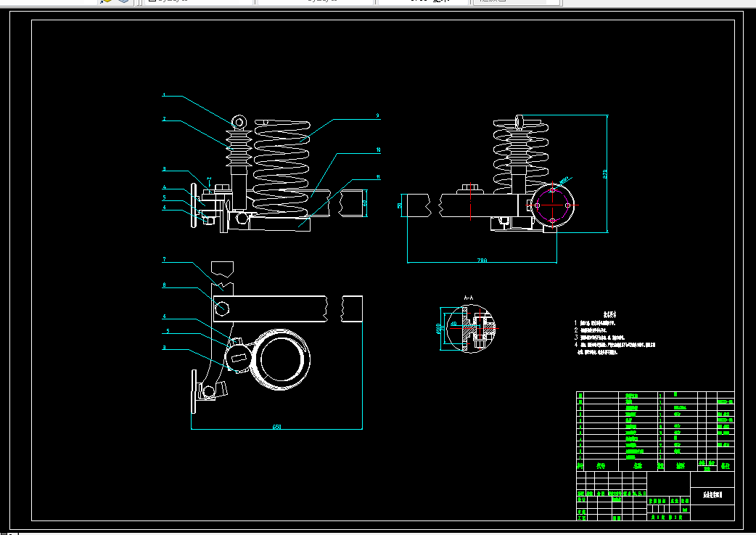Screen dimensions: 756x535
Task: Pick the 270 vertical dimension value
Action: 605,173
